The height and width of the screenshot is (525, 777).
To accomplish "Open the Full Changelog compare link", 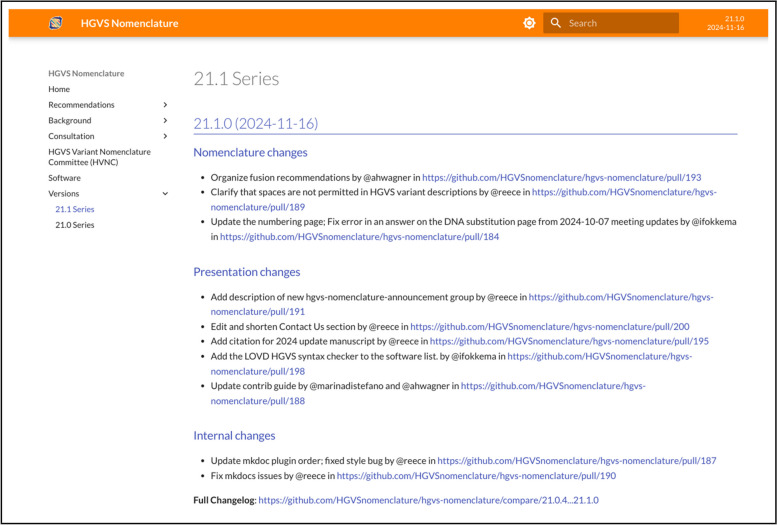I will [428, 499].
